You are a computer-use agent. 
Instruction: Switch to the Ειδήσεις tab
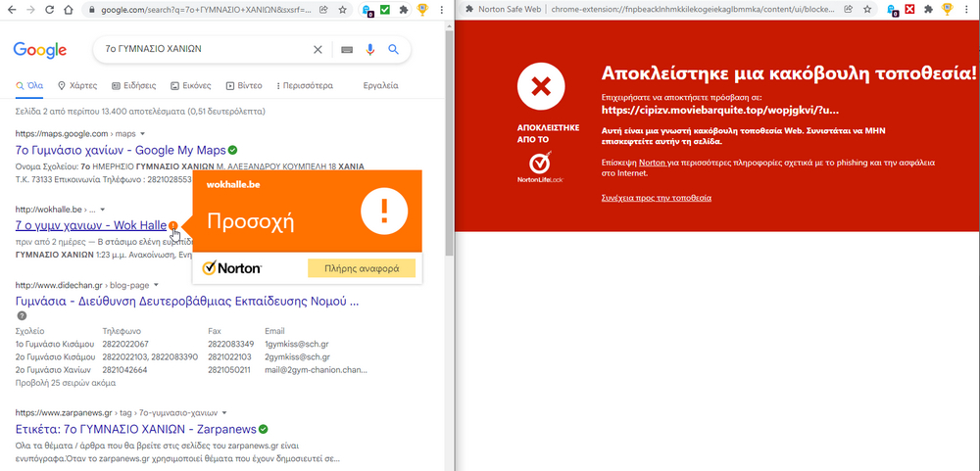pos(133,85)
